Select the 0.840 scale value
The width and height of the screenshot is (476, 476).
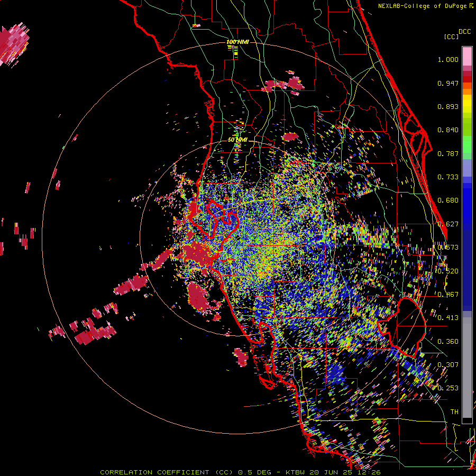pos(448,130)
